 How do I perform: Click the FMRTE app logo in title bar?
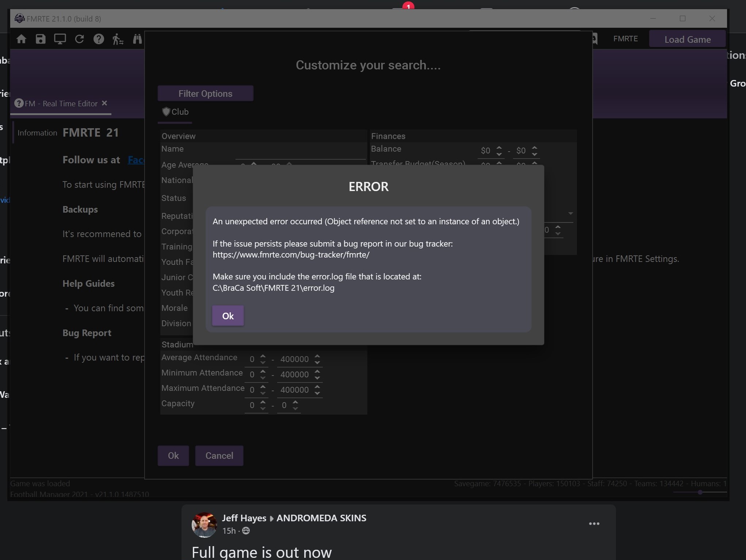point(19,18)
